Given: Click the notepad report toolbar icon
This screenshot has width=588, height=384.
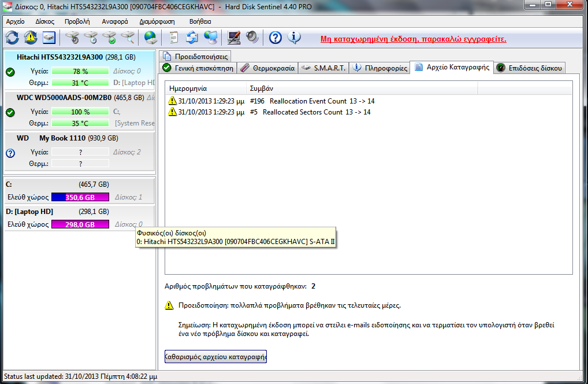Looking at the screenshot, I should tap(173, 37).
